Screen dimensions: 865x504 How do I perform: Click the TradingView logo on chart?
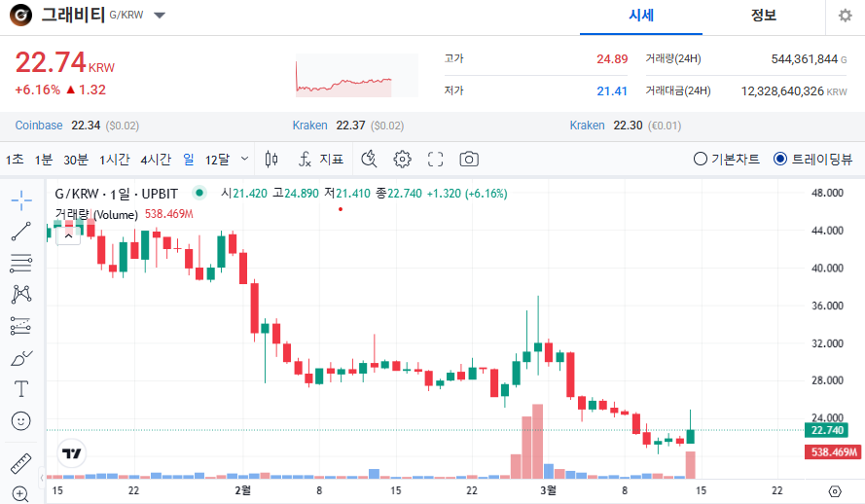(x=72, y=453)
